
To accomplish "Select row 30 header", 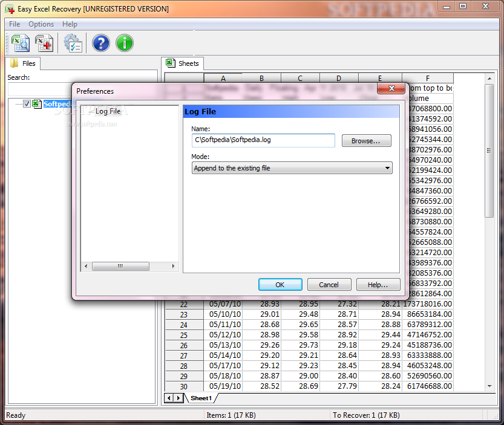I will (x=184, y=386).
